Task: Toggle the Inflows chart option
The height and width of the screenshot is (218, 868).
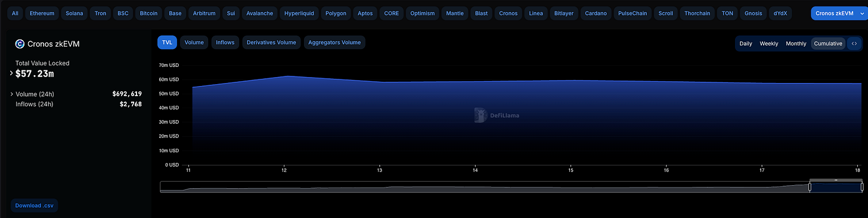Action: pos(225,42)
